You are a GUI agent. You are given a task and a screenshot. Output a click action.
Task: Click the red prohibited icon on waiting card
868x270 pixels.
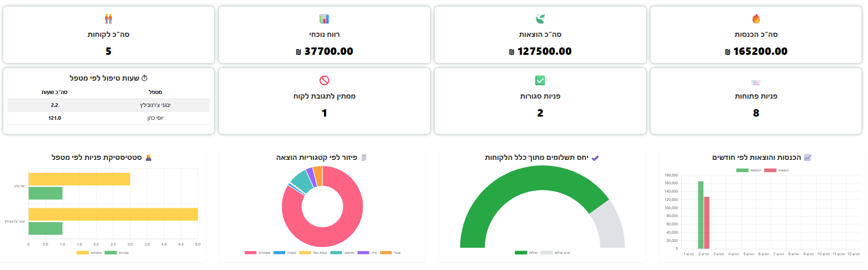[x=324, y=81]
